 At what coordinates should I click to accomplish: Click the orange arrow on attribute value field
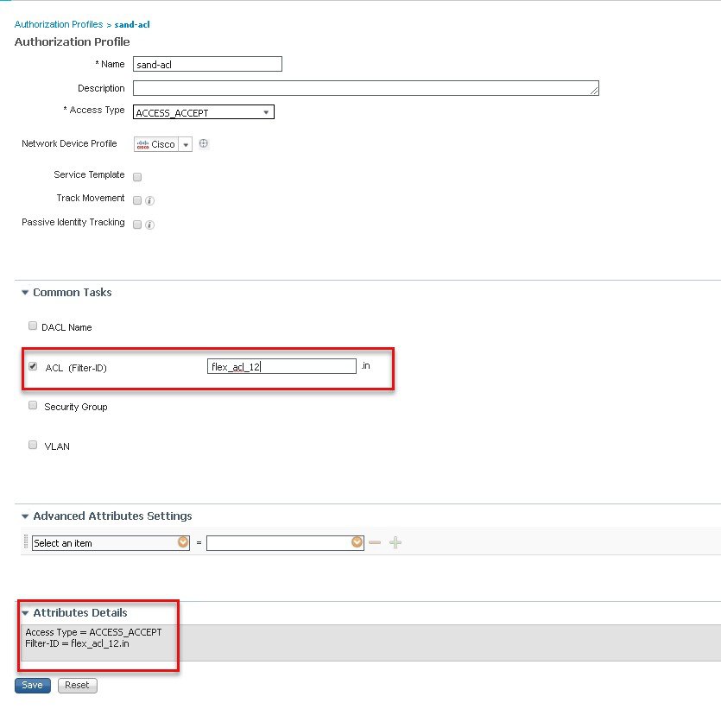point(357,542)
